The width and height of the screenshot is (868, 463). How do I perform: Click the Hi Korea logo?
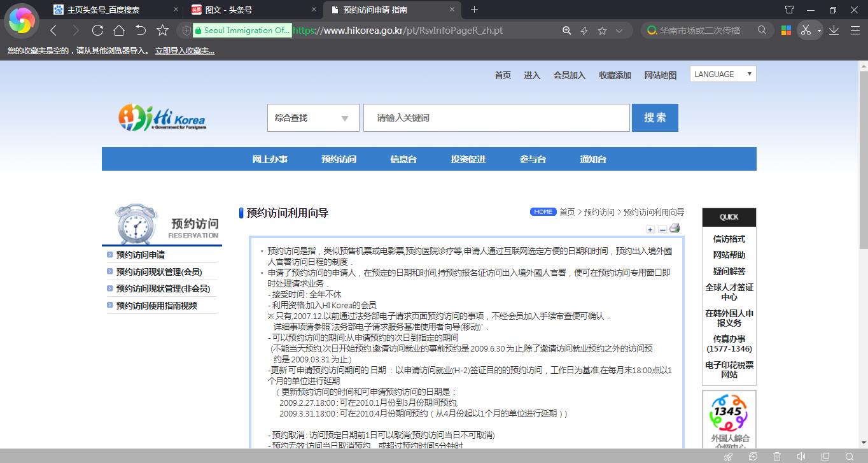(x=161, y=118)
